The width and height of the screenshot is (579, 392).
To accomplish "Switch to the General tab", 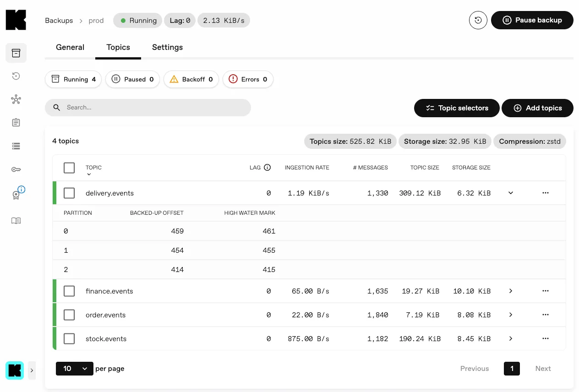I will [x=70, y=47].
